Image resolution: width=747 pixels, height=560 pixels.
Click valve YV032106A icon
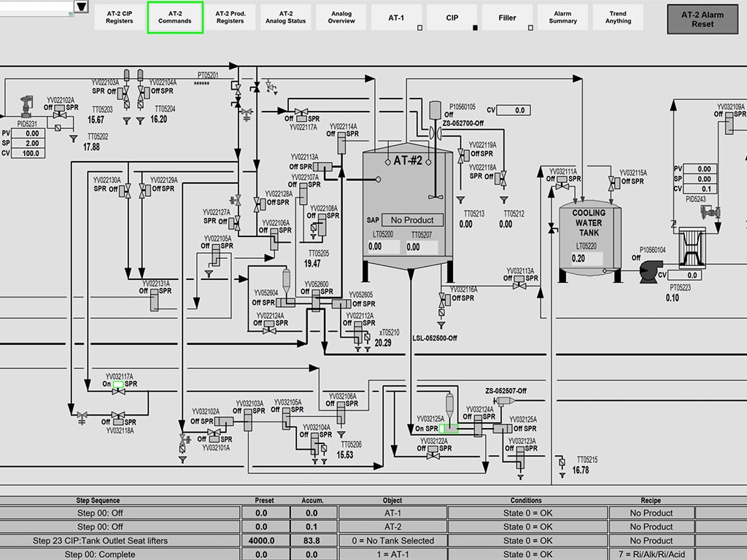[341, 413]
